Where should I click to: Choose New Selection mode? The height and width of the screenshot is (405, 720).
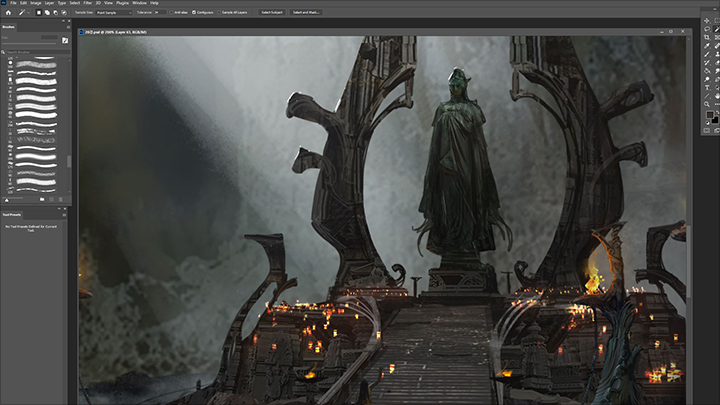(39, 12)
